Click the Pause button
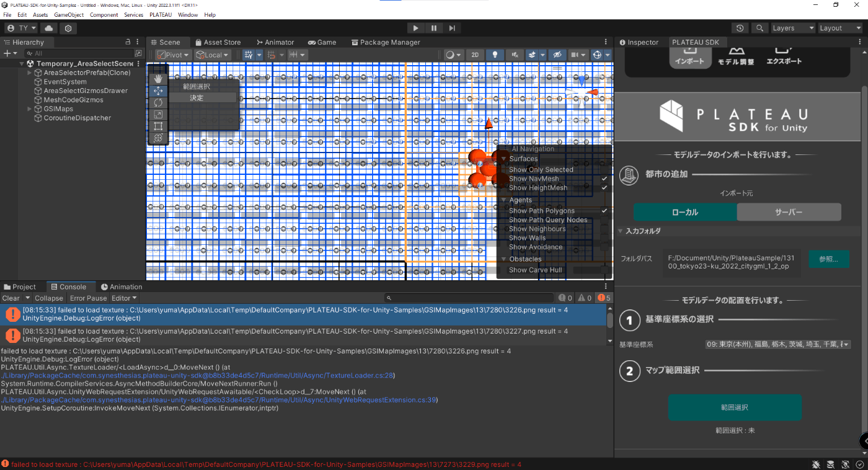 coord(434,28)
